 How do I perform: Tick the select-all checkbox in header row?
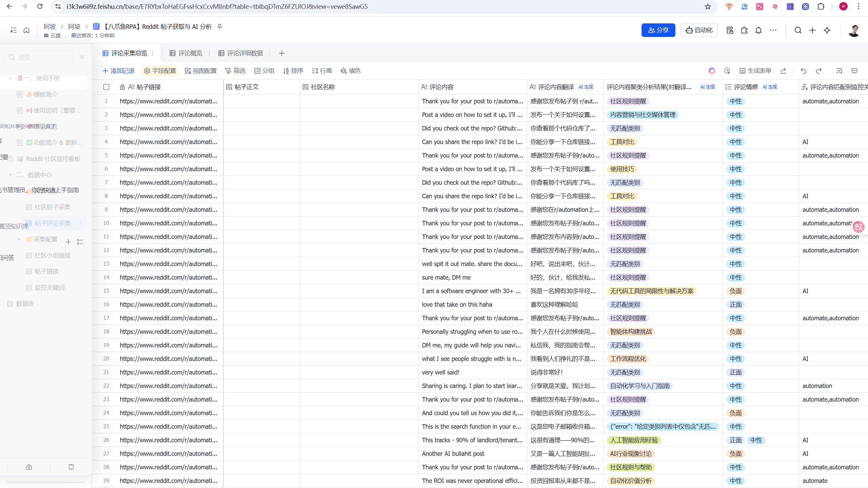[x=106, y=87]
